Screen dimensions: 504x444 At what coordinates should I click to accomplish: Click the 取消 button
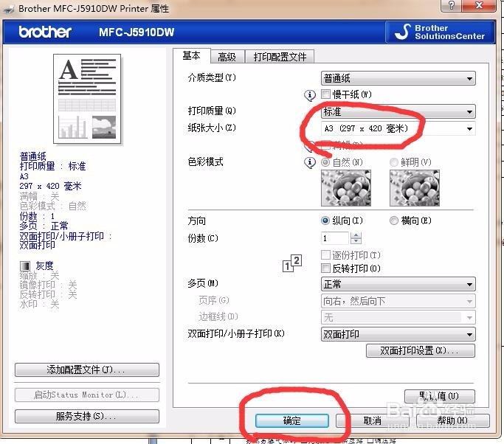pos(372,420)
